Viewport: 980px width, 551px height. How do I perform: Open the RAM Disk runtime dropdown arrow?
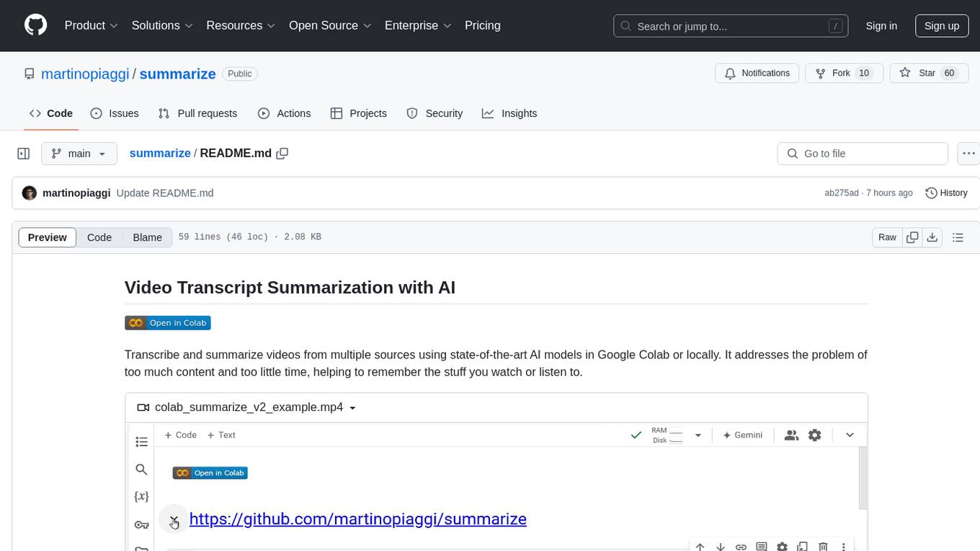(x=698, y=436)
